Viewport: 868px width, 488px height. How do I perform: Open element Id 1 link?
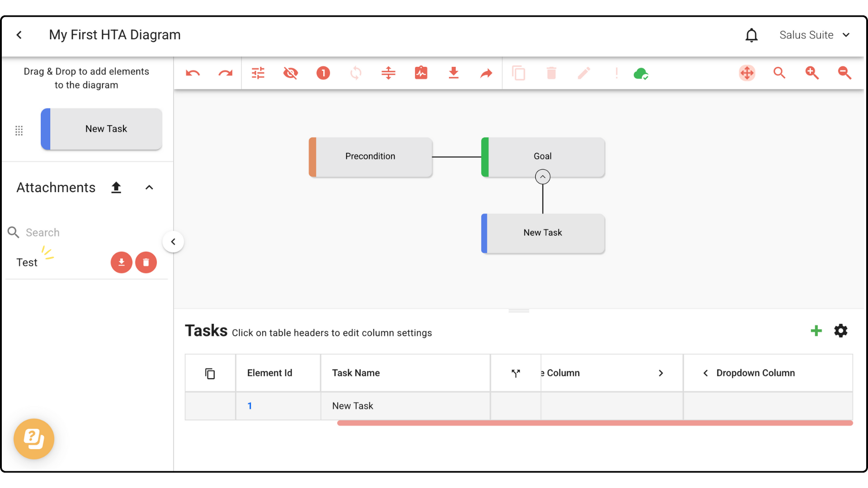coord(250,406)
